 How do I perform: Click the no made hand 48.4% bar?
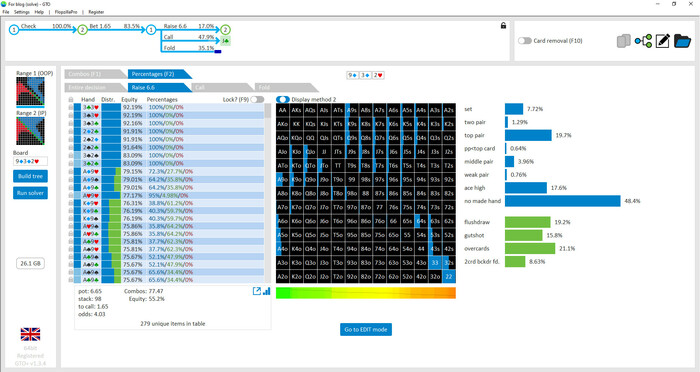tap(562, 201)
